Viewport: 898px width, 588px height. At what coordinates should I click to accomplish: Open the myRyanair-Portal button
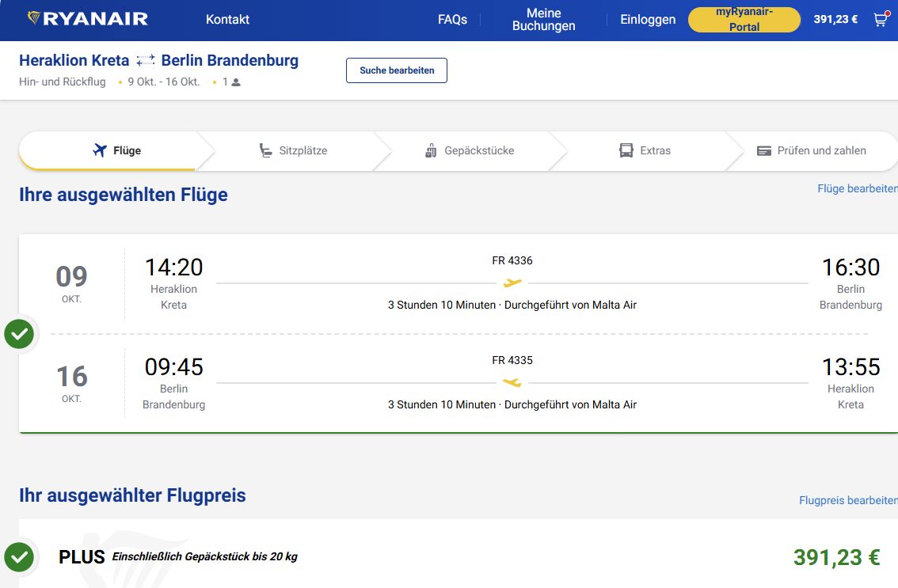click(x=744, y=20)
